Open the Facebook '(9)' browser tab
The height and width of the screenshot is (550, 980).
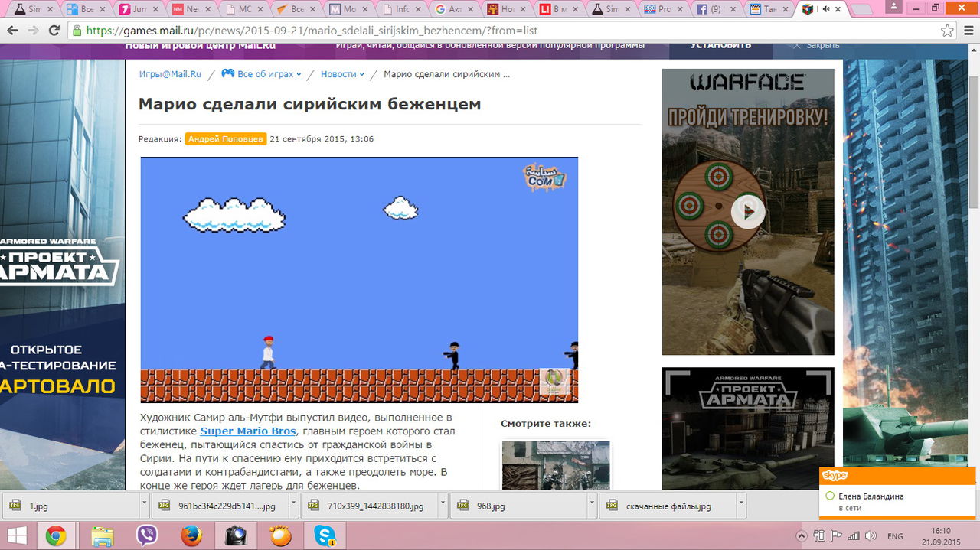click(715, 9)
